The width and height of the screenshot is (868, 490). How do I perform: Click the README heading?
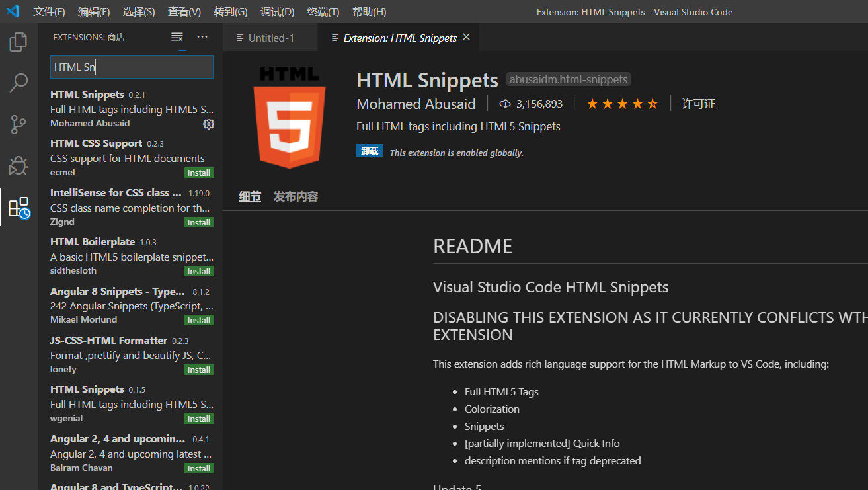click(x=473, y=246)
